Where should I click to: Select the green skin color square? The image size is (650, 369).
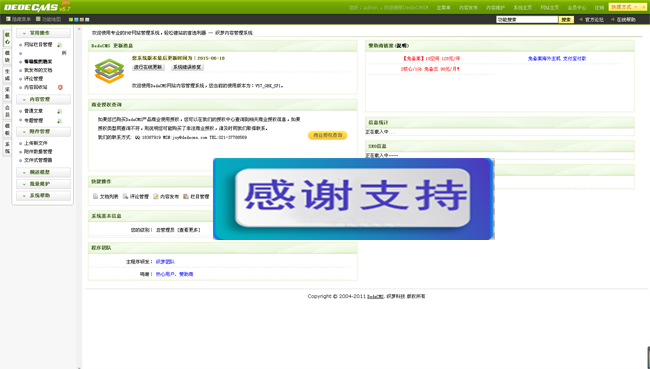(71, 19)
